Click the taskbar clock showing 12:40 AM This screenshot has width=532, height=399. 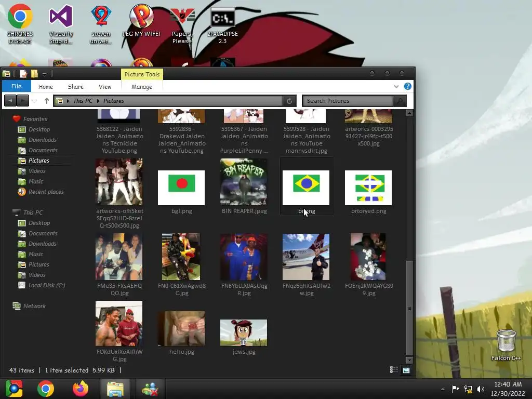508,389
